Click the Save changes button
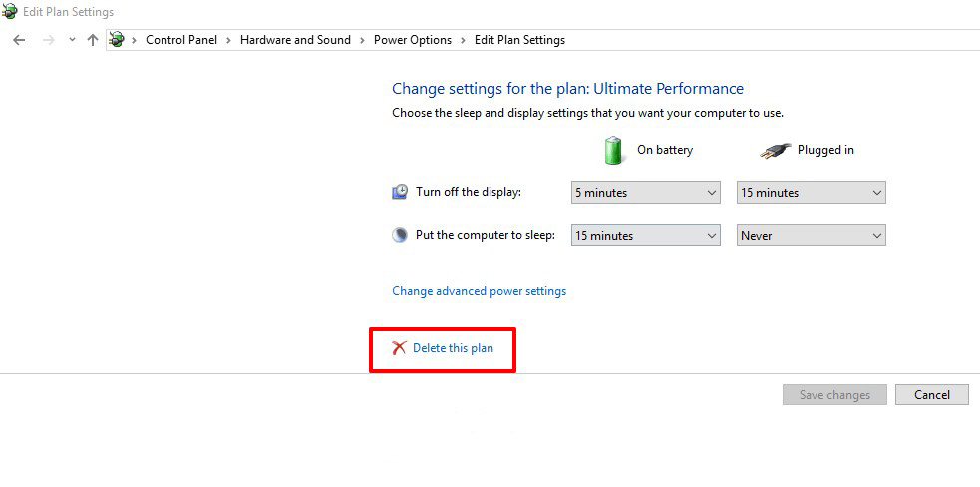This screenshot has height=487, width=980. [834, 395]
